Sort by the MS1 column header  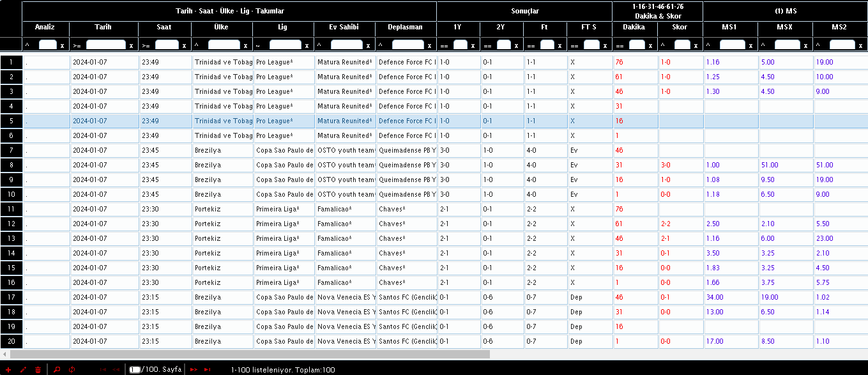point(729,27)
